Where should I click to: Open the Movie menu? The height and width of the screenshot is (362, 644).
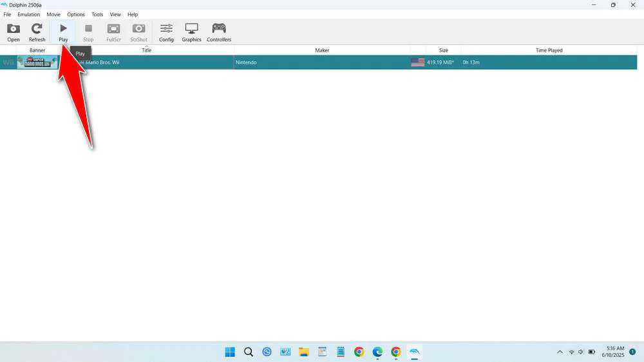coord(53,14)
